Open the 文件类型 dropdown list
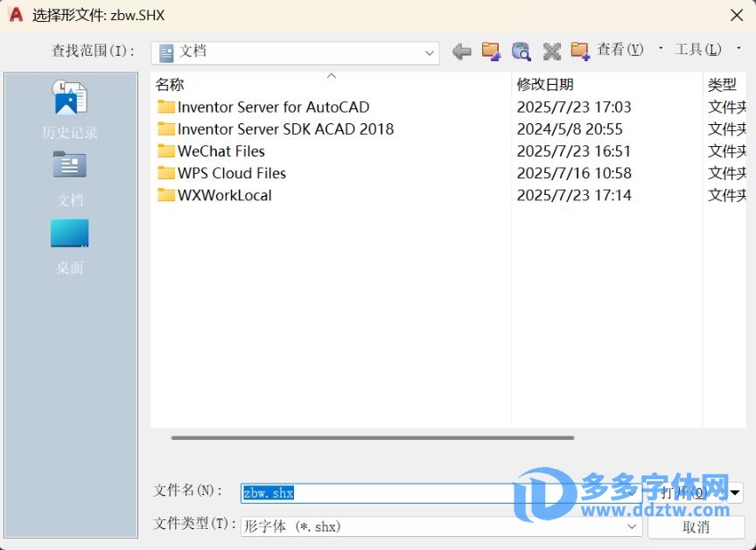756x550 pixels. [x=633, y=527]
